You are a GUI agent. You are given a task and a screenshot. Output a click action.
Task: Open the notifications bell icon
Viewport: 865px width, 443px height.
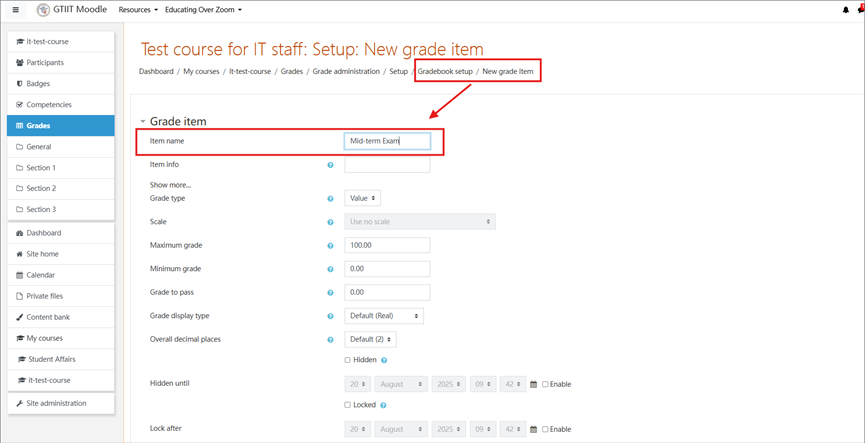point(846,10)
